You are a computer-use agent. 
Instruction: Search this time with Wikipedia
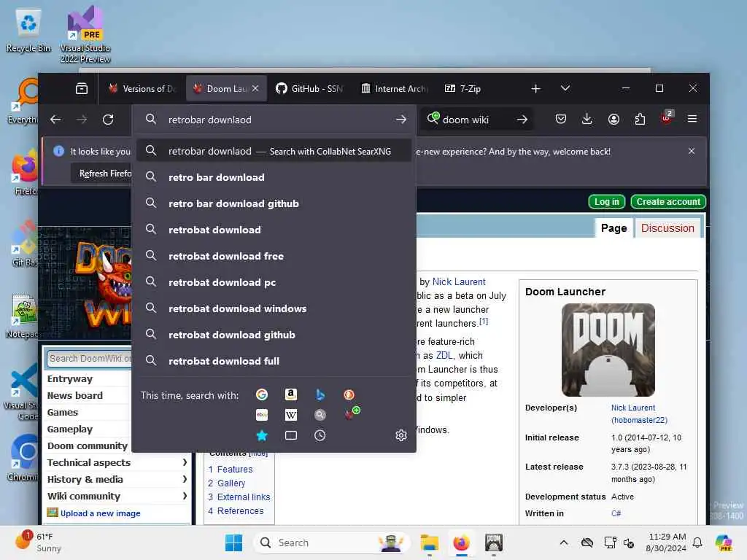click(x=290, y=415)
